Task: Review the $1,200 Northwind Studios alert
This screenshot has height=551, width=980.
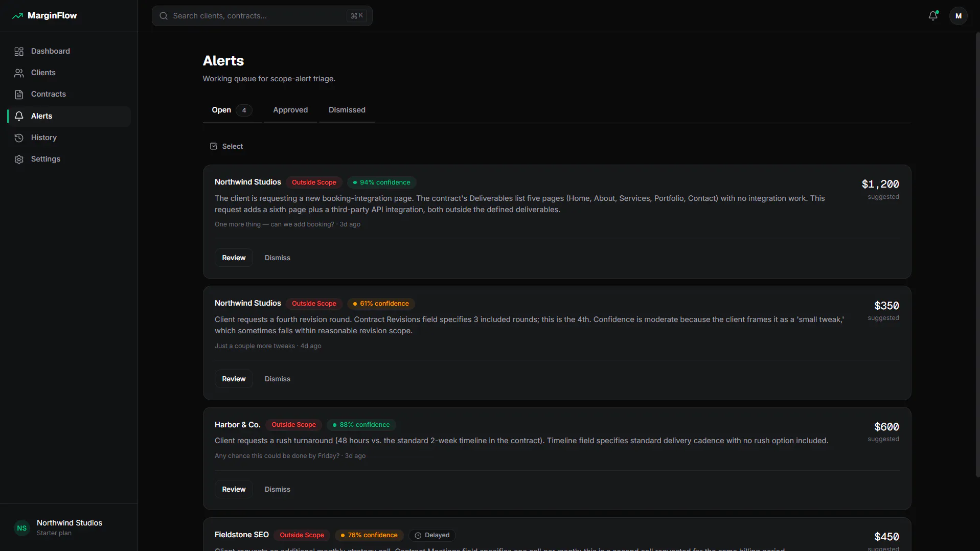Action: 234,258
